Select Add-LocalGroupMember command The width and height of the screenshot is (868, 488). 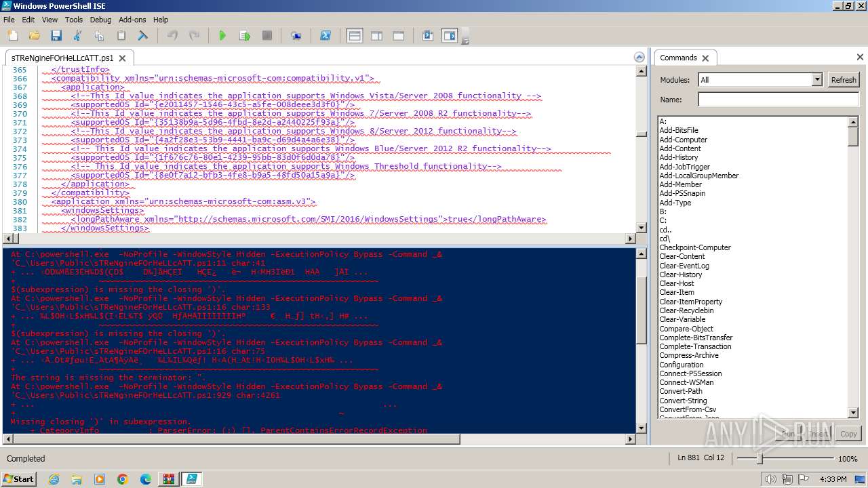coord(699,176)
